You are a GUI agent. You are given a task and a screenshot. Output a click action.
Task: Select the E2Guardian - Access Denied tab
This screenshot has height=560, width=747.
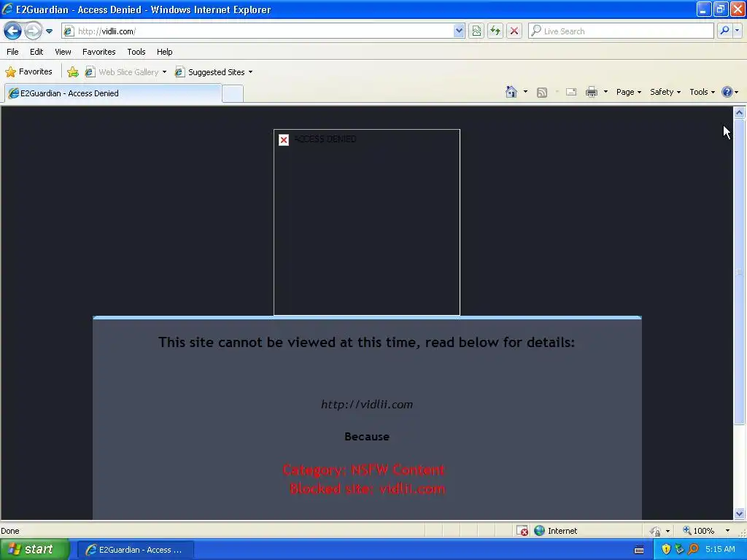[x=113, y=93]
